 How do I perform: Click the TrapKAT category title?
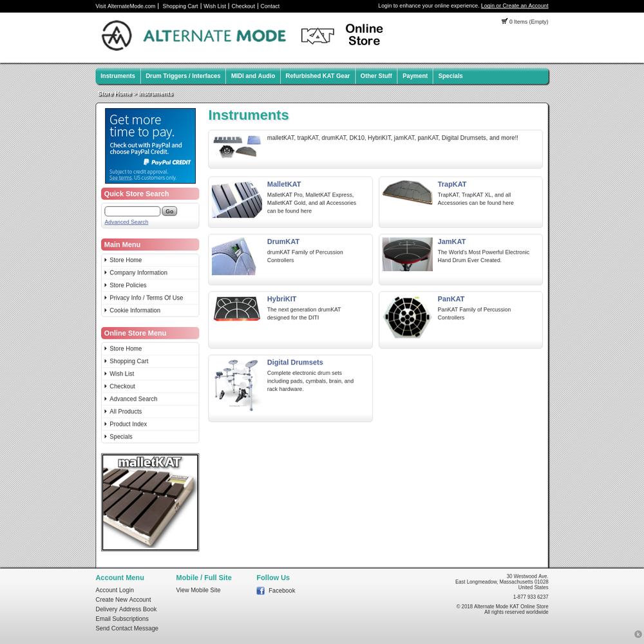tap(452, 184)
